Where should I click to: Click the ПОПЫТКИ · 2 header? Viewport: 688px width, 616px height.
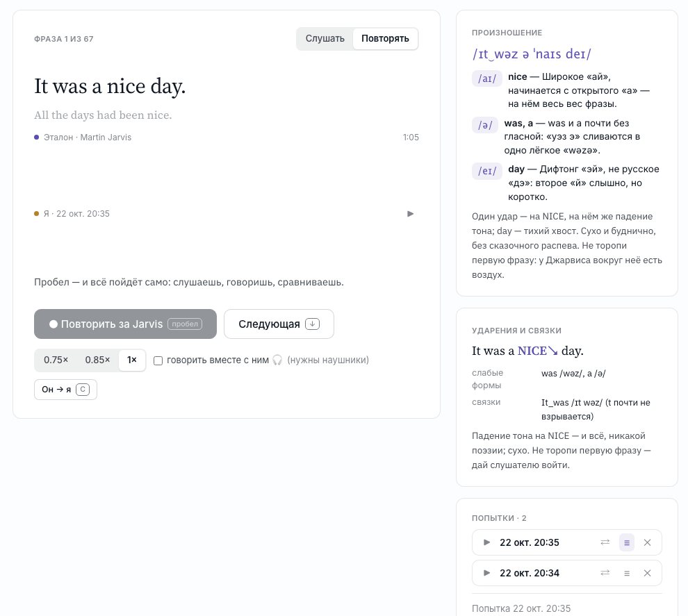(x=500, y=518)
